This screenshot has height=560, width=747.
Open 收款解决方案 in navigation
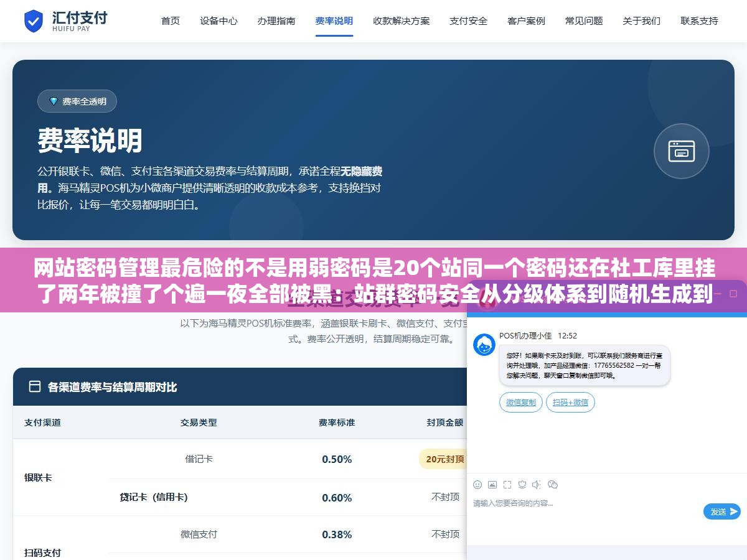tap(402, 21)
